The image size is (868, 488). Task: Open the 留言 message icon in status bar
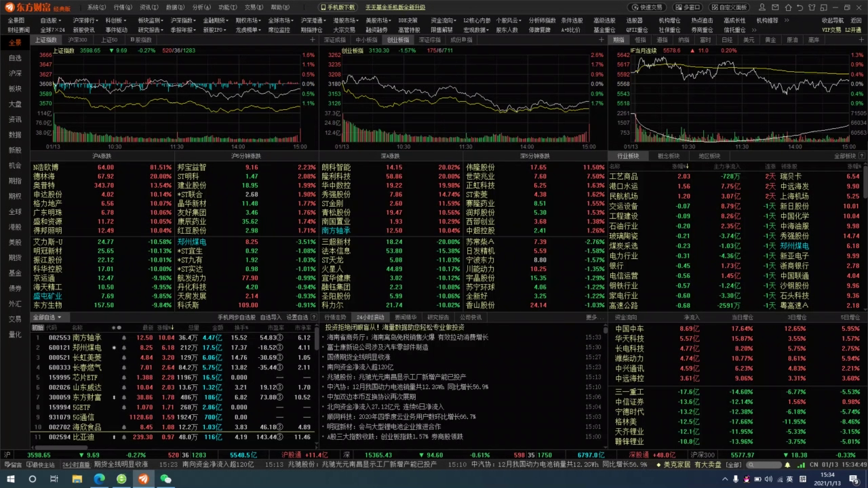click(x=13, y=465)
